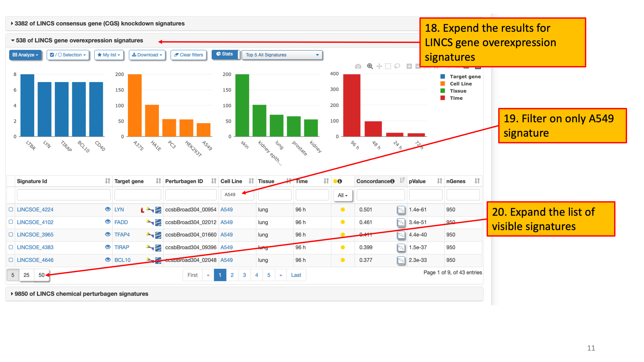Screen dimensions: 644x362
Task: Select the box select plot tool
Action: pyautogui.click(x=388, y=66)
